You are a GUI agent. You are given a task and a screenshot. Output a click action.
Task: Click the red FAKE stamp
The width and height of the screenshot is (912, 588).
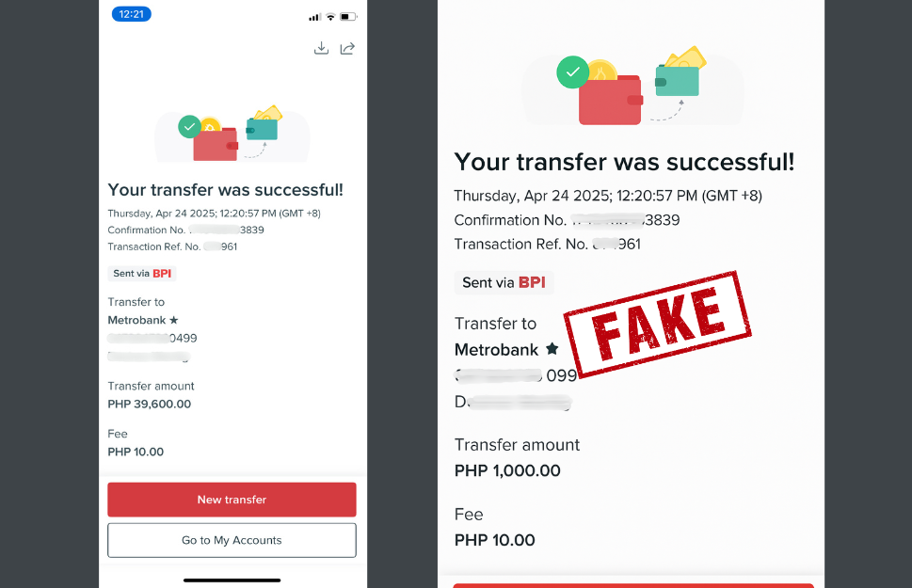pyautogui.click(x=657, y=324)
